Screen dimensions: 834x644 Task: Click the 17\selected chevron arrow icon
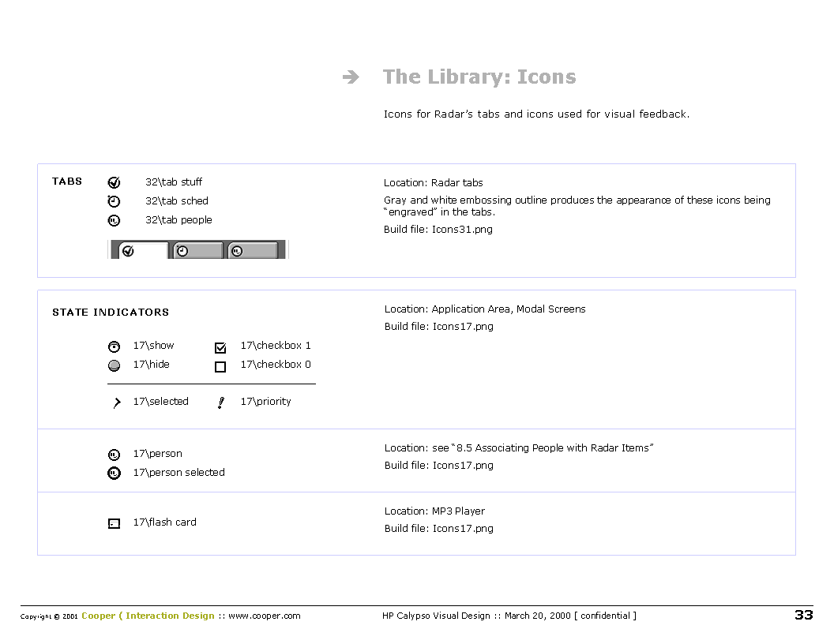click(116, 402)
